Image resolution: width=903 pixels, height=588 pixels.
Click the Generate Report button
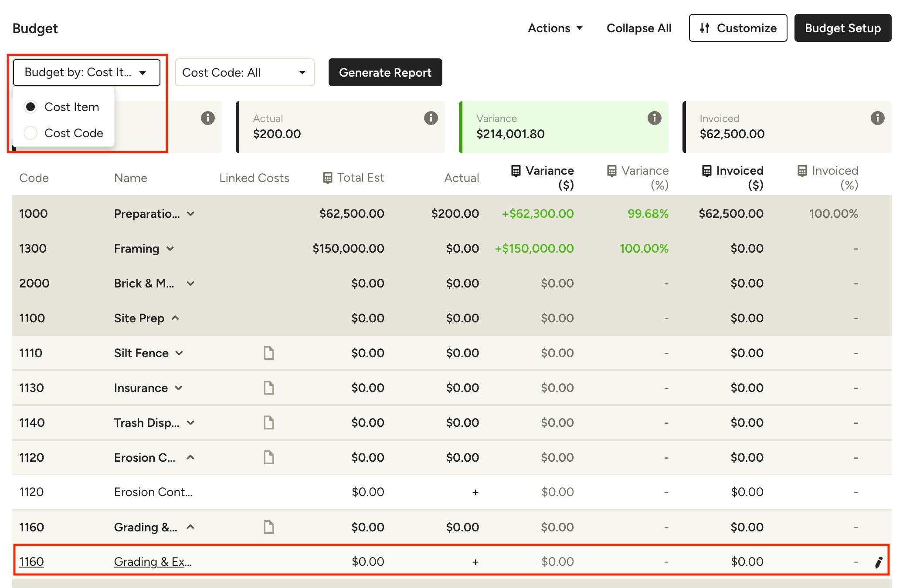pos(385,72)
